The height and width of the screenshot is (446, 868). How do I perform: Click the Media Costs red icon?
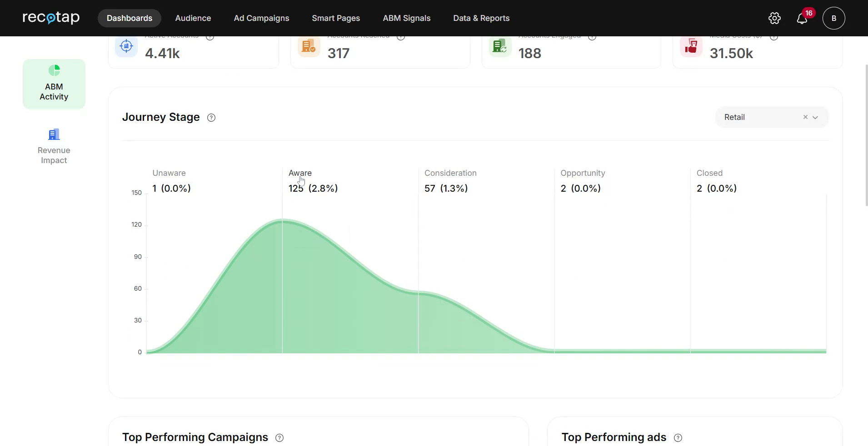[691, 46]
